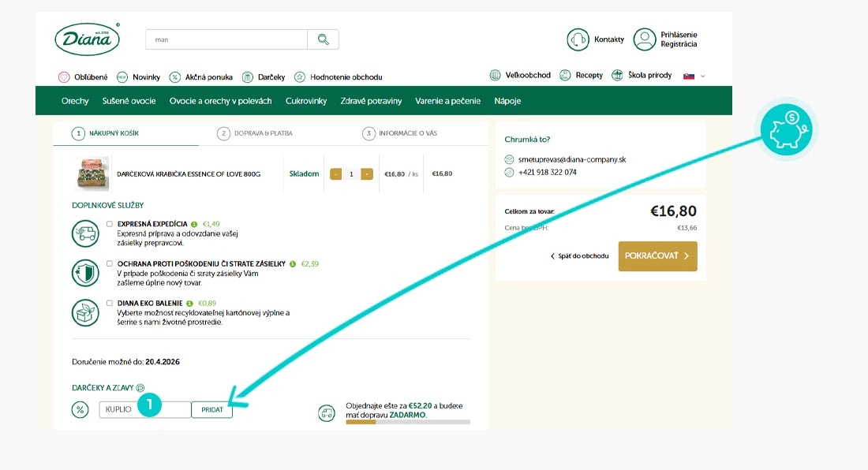Click info icon next to Expresná expedícia
Screen dimensions: 868x470
pos(194,224)
